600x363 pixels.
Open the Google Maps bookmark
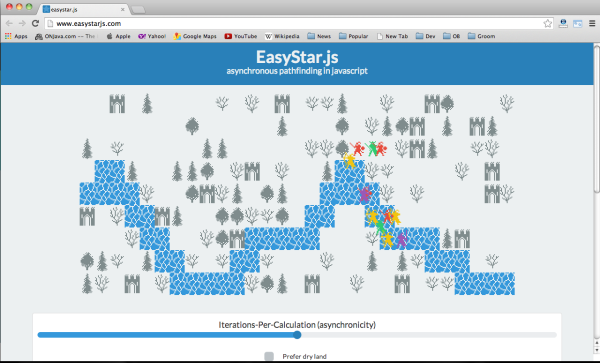[195, 36]
